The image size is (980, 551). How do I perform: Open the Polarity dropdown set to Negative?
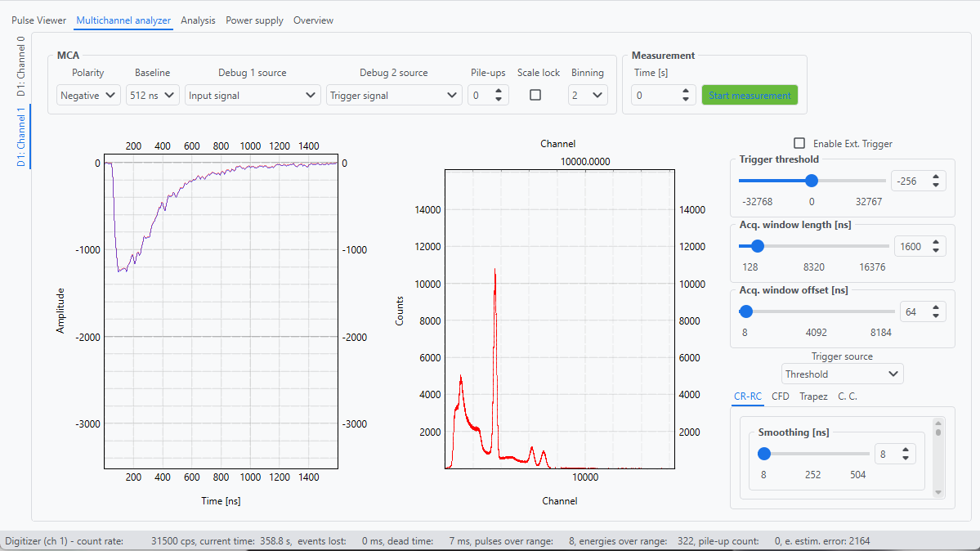point(88,96)
